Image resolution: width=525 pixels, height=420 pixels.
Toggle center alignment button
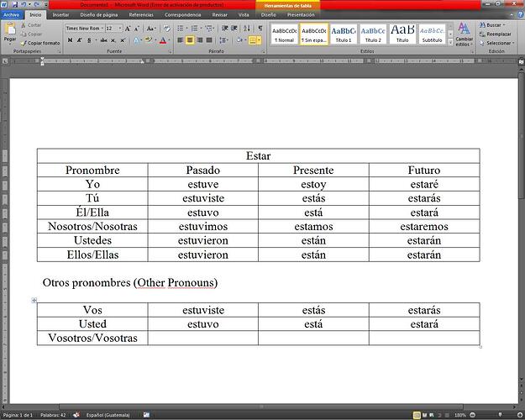tap(190, 40)
